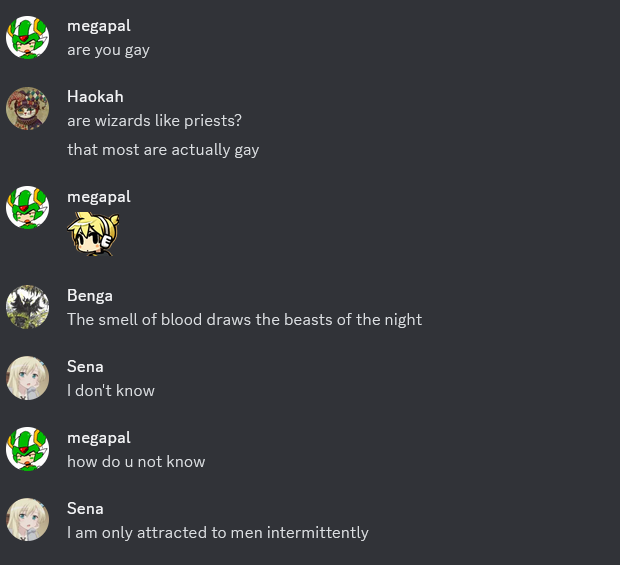The image size is (620, 565).
Task: Select message text 'how do u not know'
Action: 136,461
